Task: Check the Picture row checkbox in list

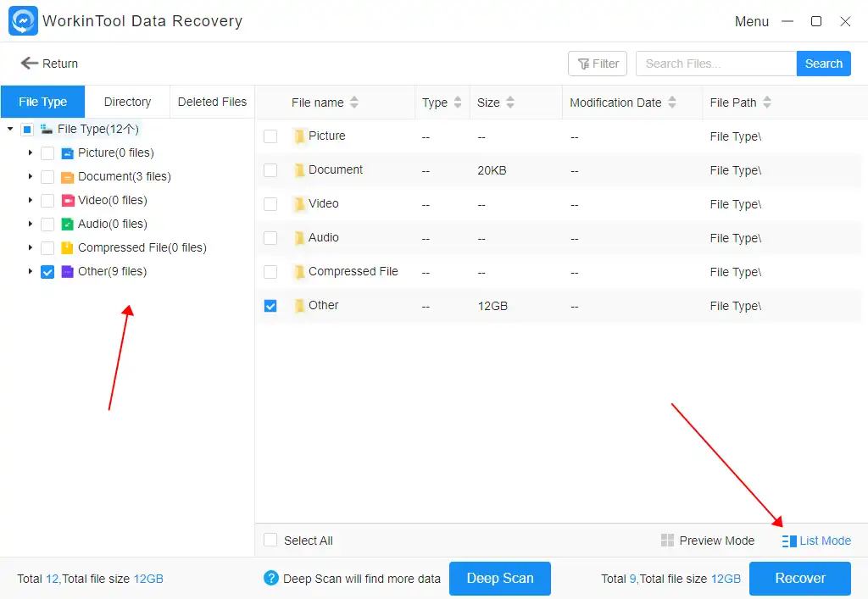Action: [x=270, y=136]
